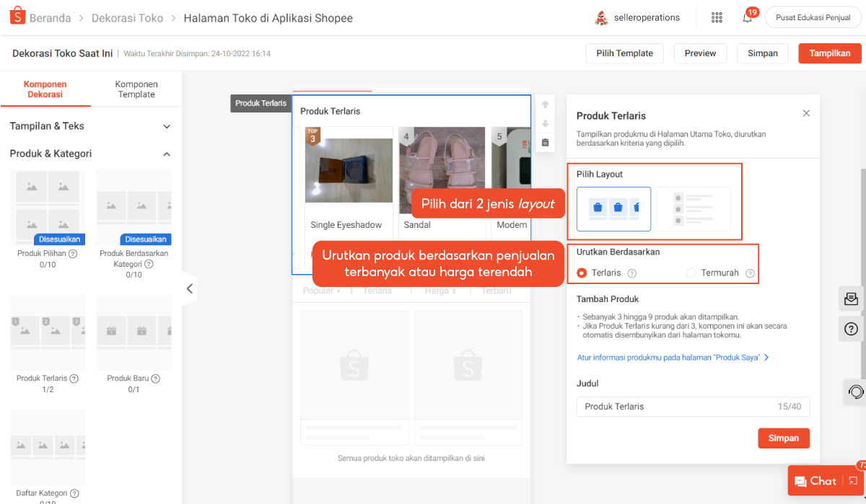
Task: Open the apps grid menu icon
Action: point(717,17)
